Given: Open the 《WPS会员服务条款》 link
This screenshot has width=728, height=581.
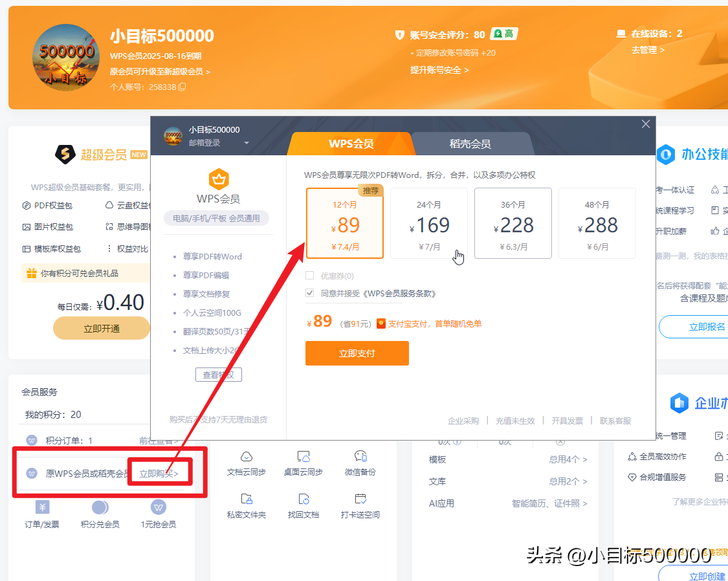Looking at the screenshot, I should click(x=399, y=293).
